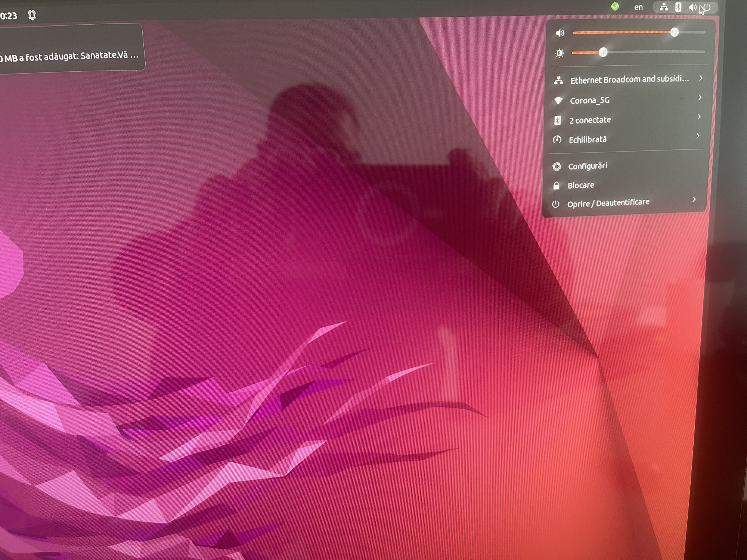
Task: Expand the Oprire / Deautentificare arrow
Action: click(694, 199)
